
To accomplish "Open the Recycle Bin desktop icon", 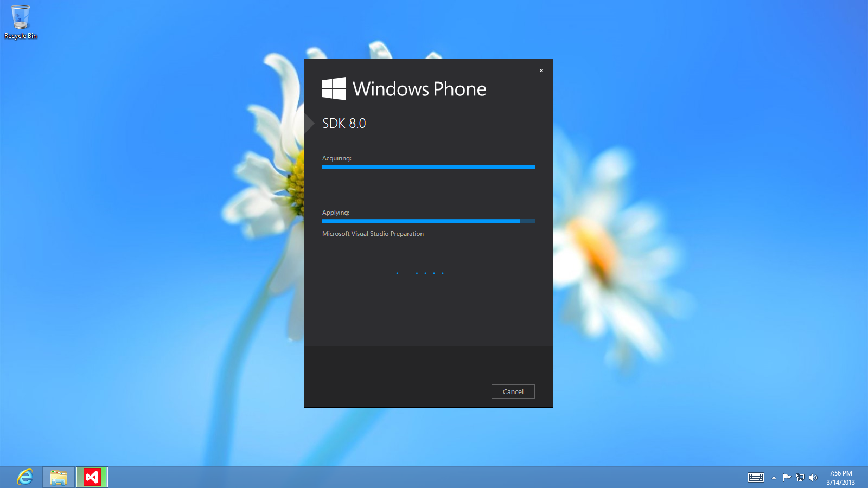I will pyautogui.click(x=21, y=22).
